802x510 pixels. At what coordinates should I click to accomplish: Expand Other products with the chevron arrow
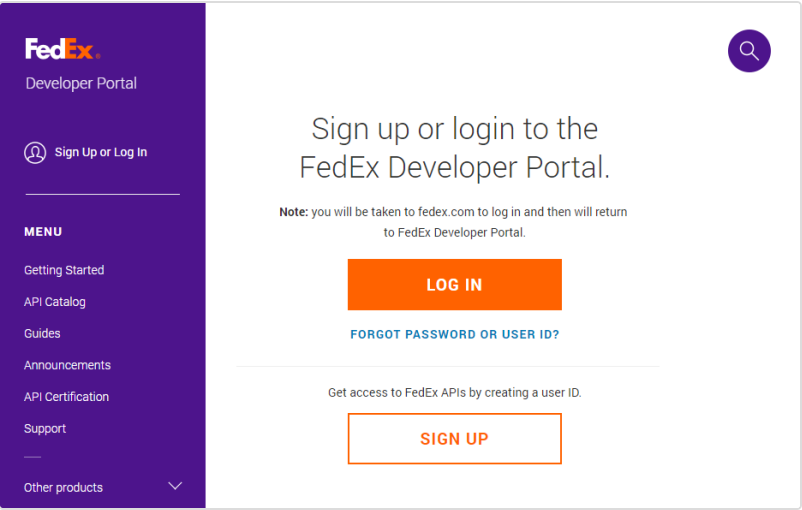pos(175,487)
